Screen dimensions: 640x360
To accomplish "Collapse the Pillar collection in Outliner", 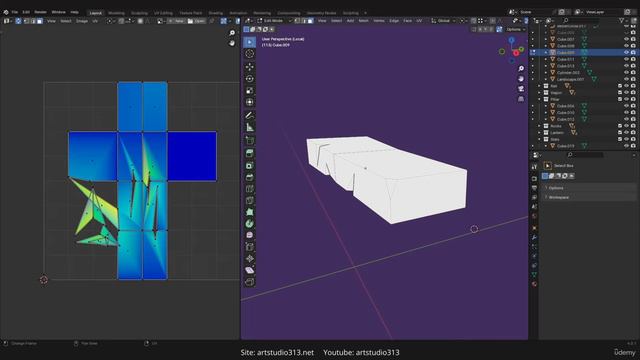I will click(540, 99).
